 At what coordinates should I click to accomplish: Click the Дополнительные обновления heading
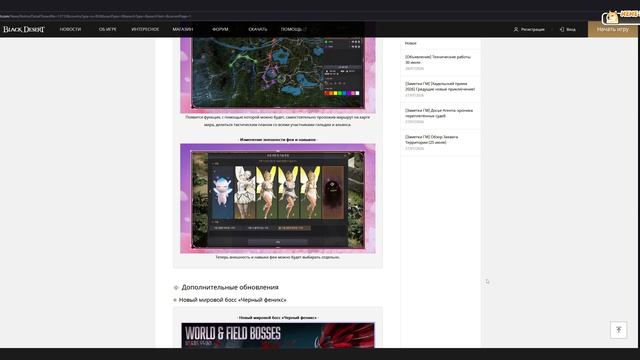(230, 287)
